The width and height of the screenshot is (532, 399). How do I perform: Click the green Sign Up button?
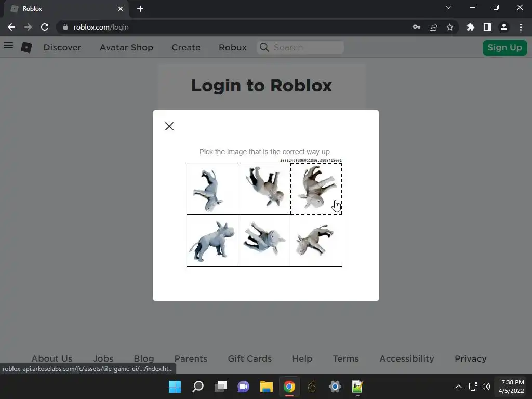coord(505,47)
